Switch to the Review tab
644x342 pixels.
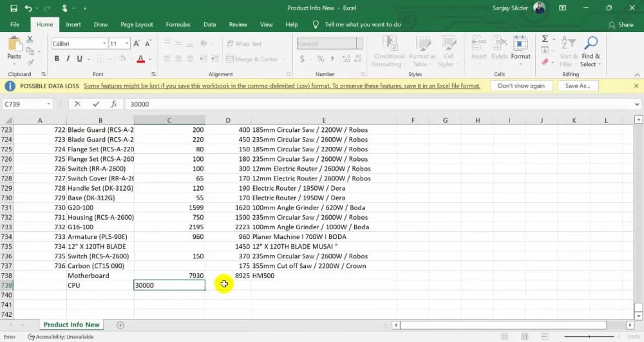[238, 24]
